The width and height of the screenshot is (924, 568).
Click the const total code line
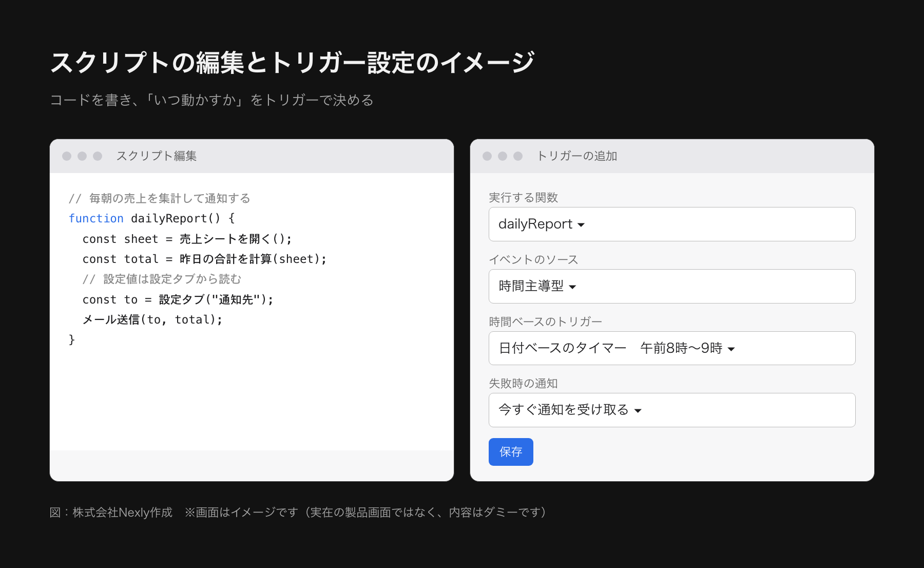pos(204,259)
